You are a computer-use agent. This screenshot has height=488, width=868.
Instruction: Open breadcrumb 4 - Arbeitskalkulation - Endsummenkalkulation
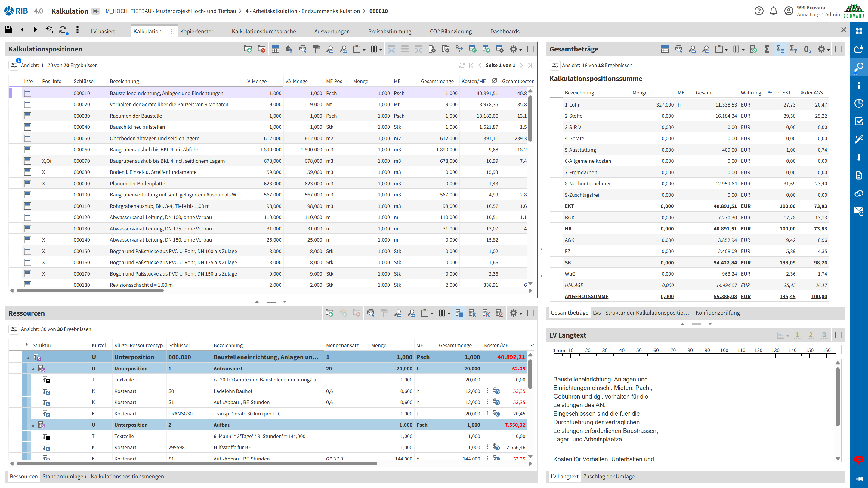point(302,11)
